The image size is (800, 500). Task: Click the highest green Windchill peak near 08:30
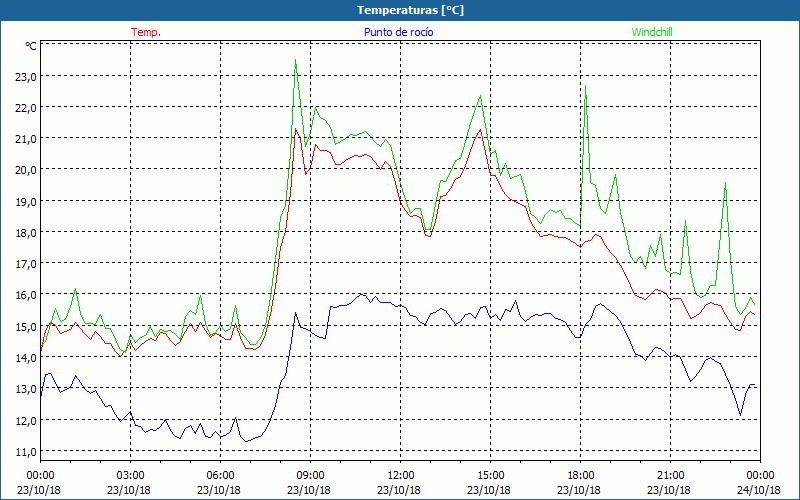pos(295,62)
